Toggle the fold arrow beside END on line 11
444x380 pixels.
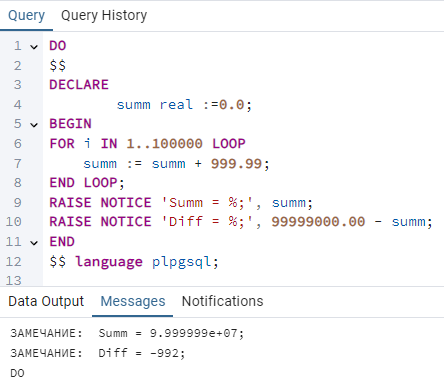click(34, 243)
